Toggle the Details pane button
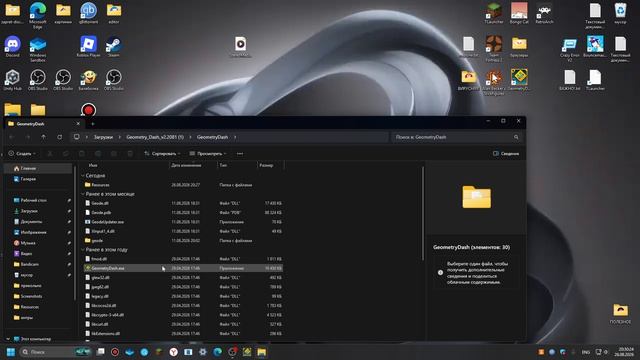This screenshot has height=360, width=640. [x=506, y=153]
